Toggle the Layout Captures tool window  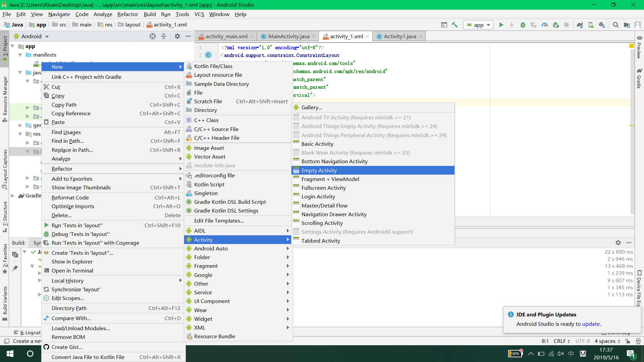[5, 169]
